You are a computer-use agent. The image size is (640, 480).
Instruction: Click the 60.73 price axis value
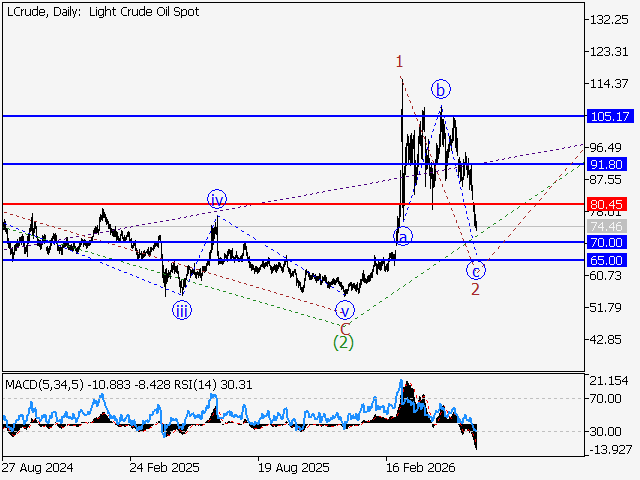coord(606,276)
